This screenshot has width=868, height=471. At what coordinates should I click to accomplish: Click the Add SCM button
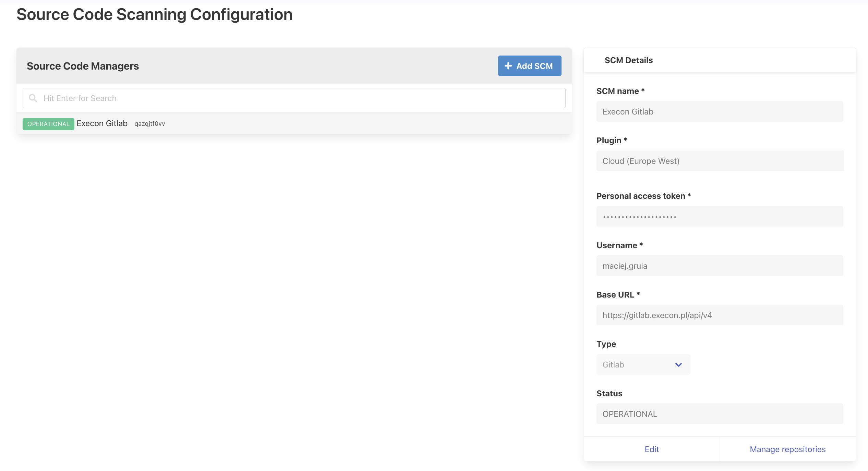pyautogui.click(x=530, y=66)
